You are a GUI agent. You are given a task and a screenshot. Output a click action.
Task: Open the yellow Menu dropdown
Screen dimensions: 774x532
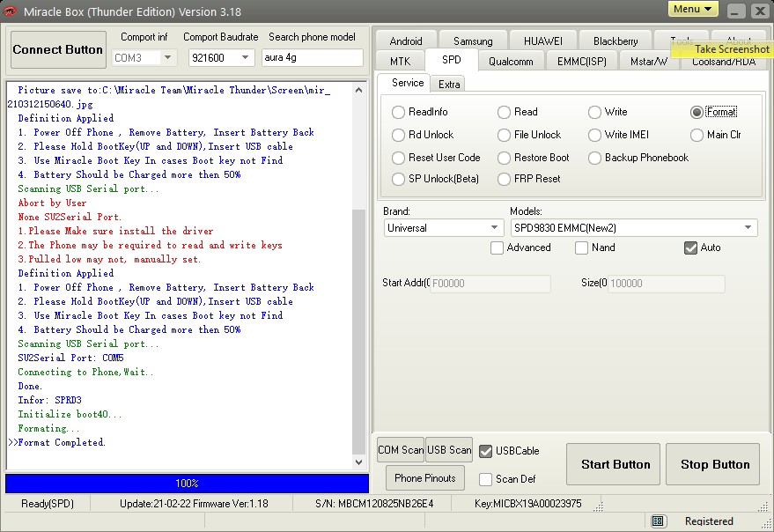pos(693,9)
